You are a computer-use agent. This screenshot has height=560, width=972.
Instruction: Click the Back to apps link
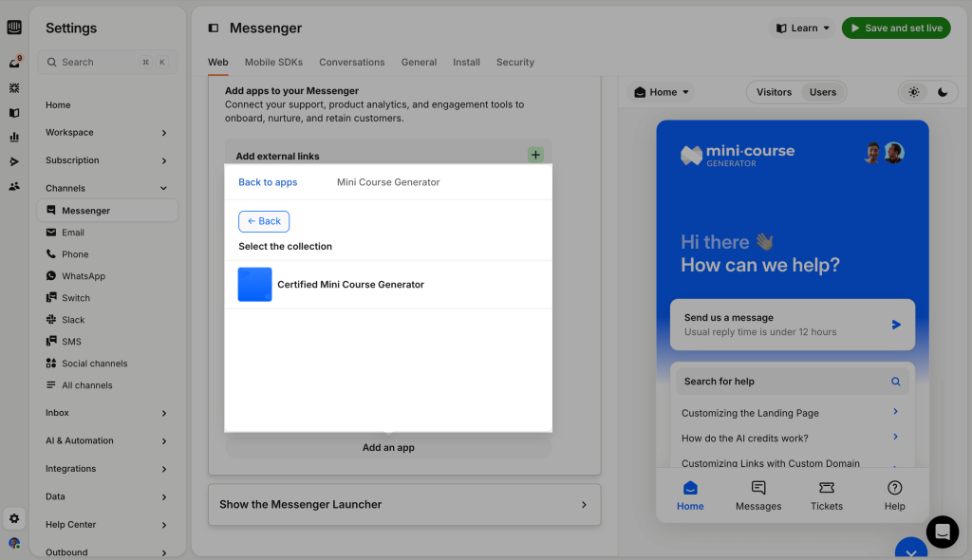[x=268, y=182]
